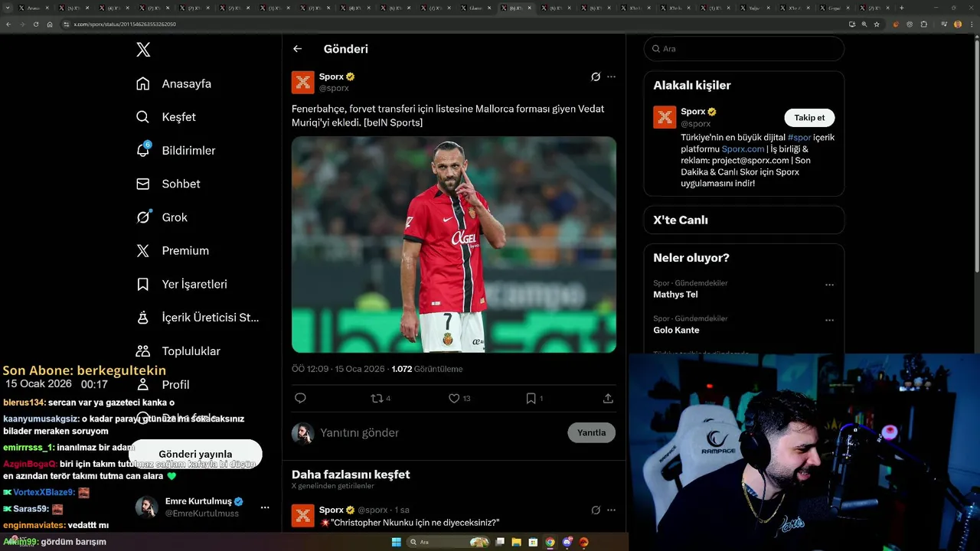Viewport: 980px width, 551px height.
Task: Click the Ara search box on X
Action: click(x=743, y=48)
